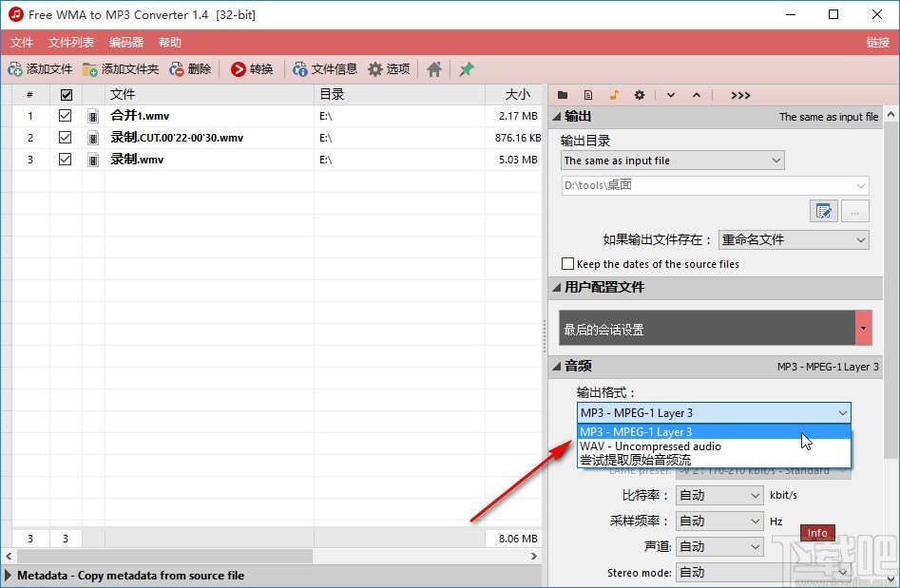Uncheck the checkbox for 合并1.wmv
Screen dimensions: 900x588
coord(65,115)
